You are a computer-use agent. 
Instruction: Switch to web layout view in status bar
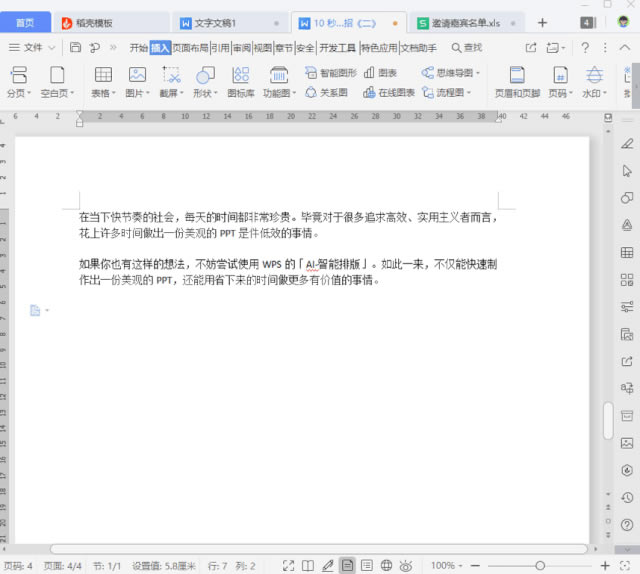386,565
